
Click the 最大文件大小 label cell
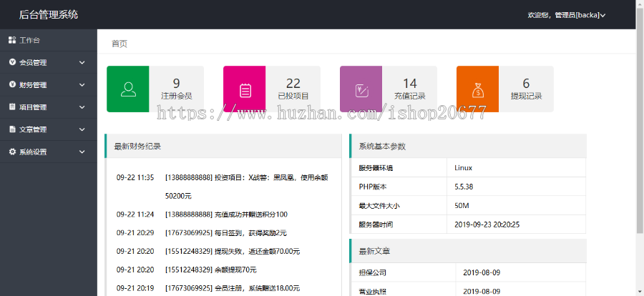pyautogui.click(x=399, y=206)
